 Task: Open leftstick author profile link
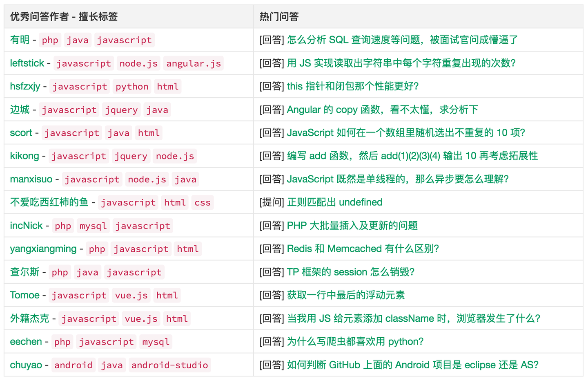27,63
